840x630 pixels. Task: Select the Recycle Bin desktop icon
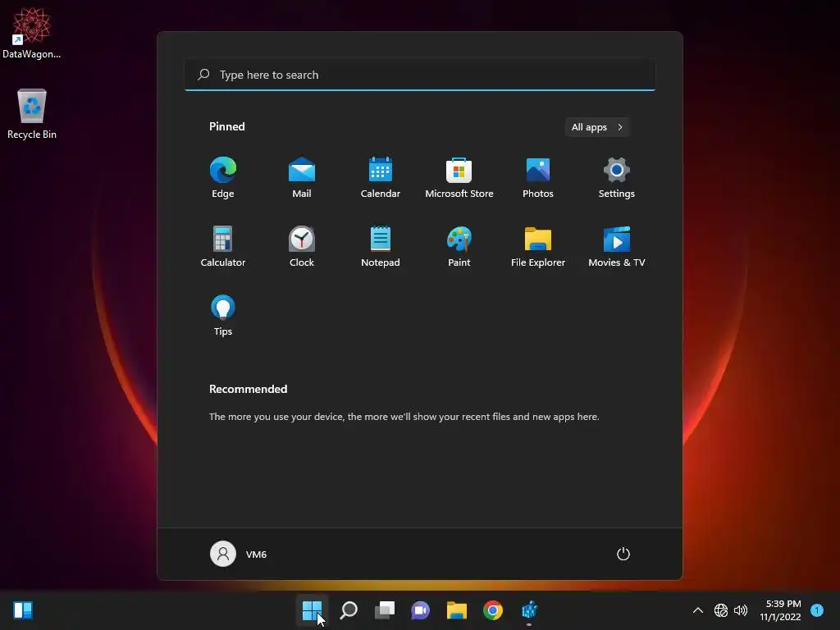pos(32,113)
